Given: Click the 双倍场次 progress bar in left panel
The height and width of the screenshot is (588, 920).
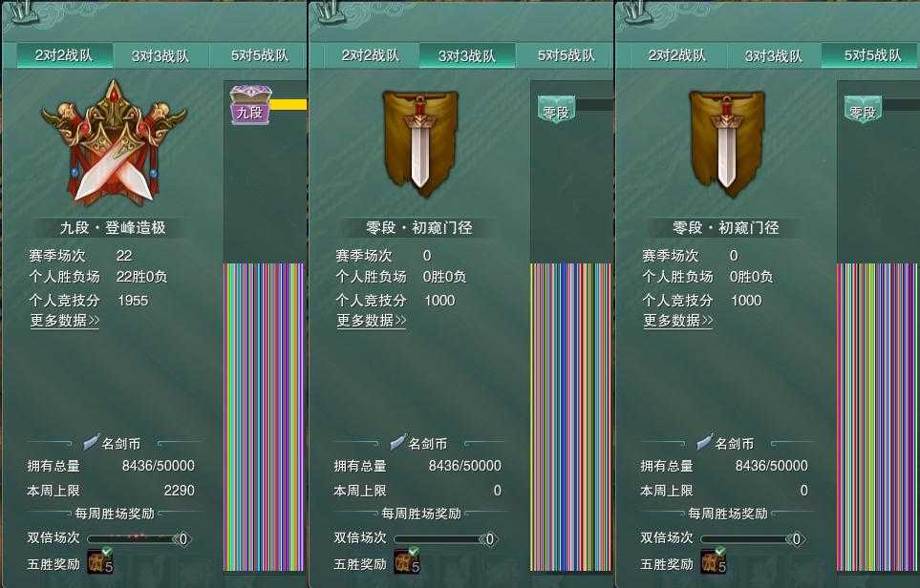Looking at the screenshot, I should tap(139, 538).
